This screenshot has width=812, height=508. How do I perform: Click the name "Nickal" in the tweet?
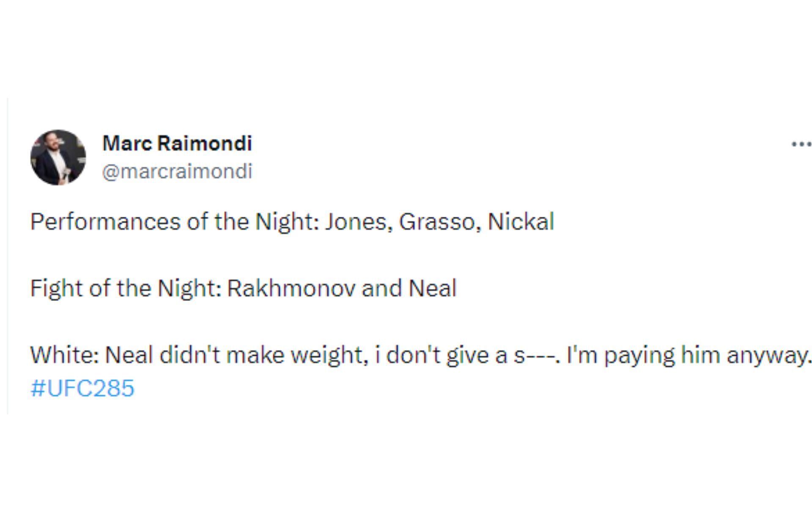(x=521, y=221)
